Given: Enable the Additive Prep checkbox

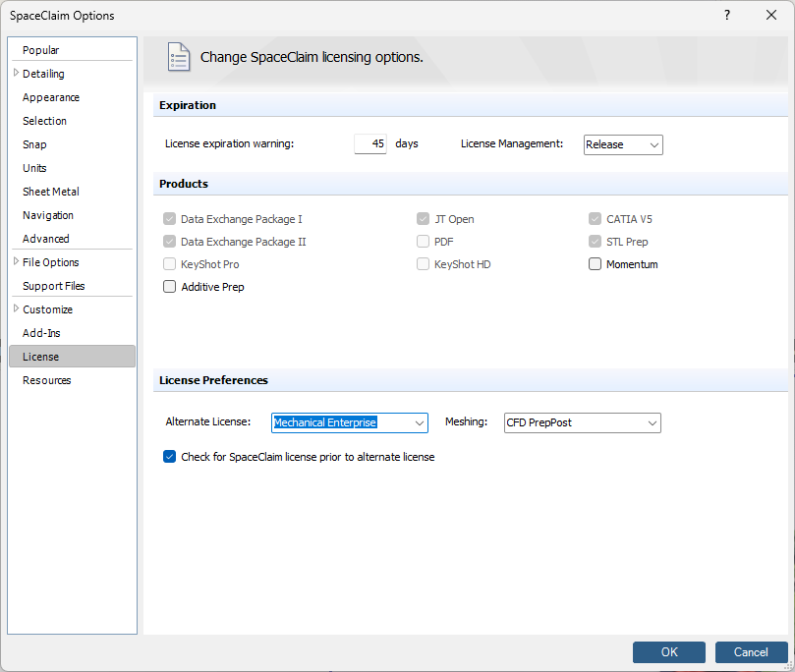Looking at the screenshot, I should [x=170, y=287].
